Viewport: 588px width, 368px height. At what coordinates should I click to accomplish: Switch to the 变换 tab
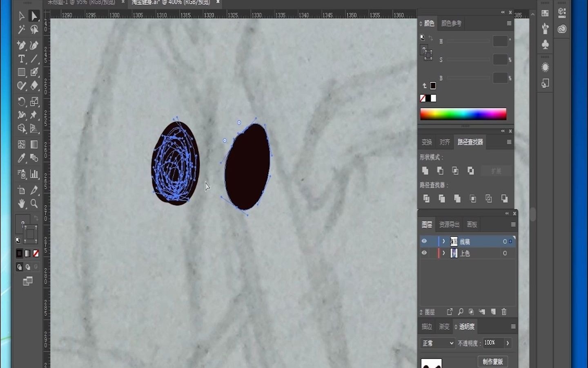(x=427, y=142)
